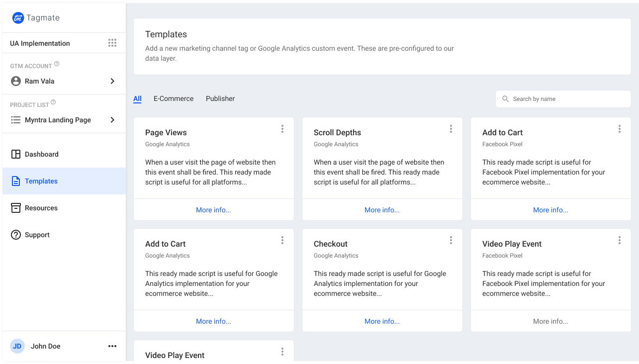
Task: Switch to the E-Commerce tab
Action: pos(174,98)
